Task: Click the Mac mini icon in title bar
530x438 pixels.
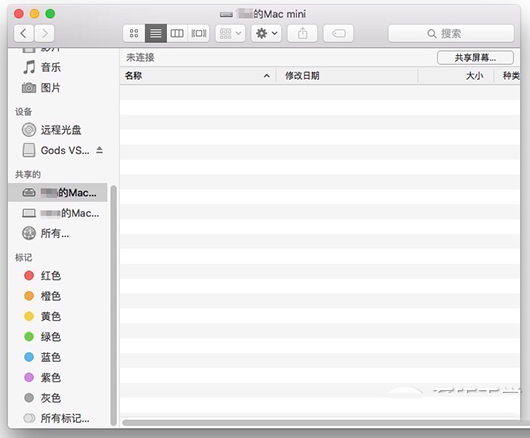Action: 226,15
